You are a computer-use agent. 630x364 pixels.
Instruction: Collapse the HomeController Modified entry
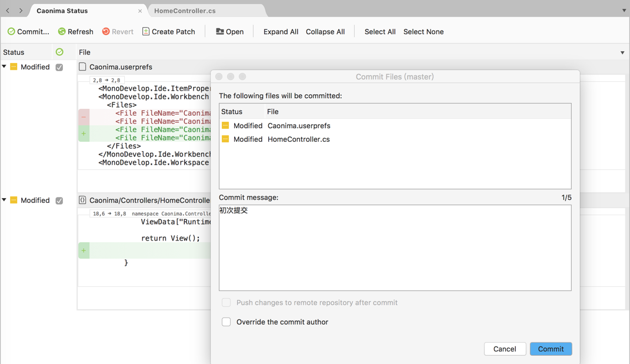(x=4, y=200)
